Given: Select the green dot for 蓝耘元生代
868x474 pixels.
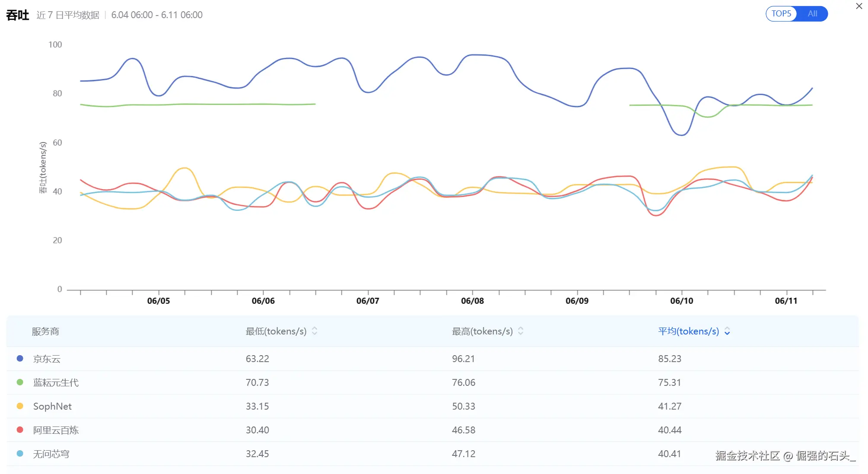Looking at the screenshot, I should [x=20, y=382].
